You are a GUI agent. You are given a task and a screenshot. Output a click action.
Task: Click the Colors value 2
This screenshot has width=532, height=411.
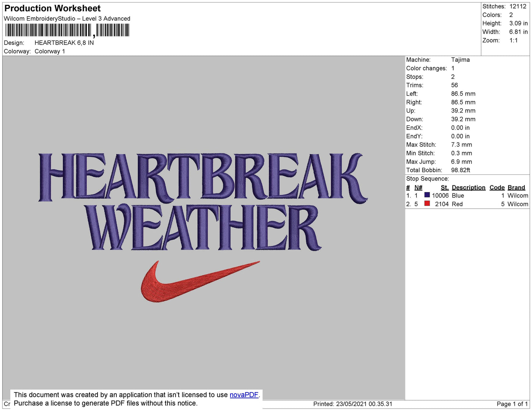[511, 15]
